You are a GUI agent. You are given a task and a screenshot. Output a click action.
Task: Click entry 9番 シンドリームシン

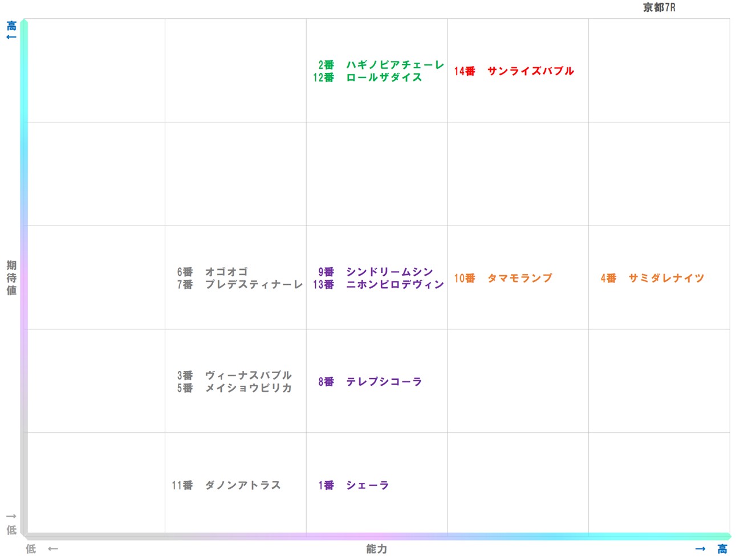click(x=375, y=272)
